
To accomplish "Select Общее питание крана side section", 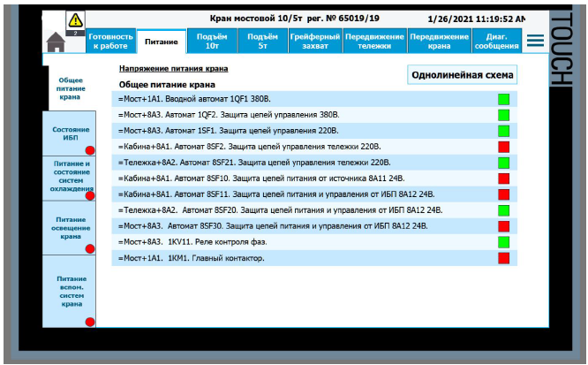I will point(71,88).
